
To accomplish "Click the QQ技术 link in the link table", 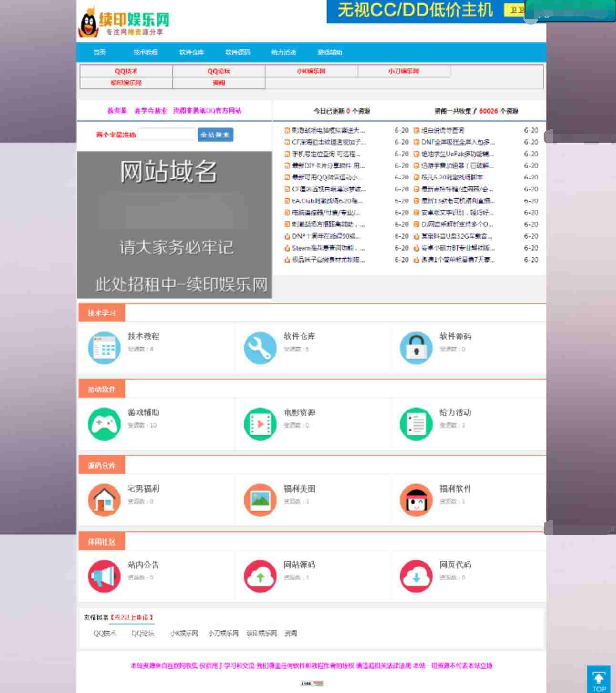I will (x=126, y=71).
